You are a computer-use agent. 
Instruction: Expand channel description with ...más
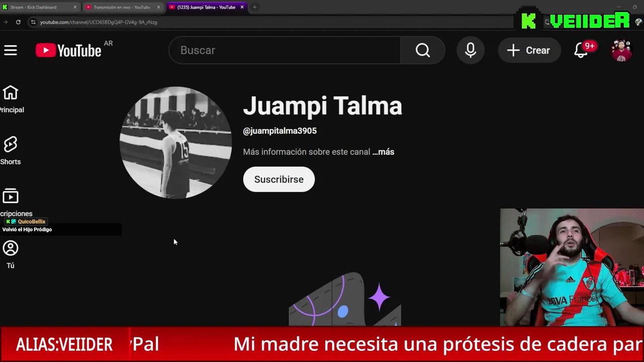click(383, 152)
